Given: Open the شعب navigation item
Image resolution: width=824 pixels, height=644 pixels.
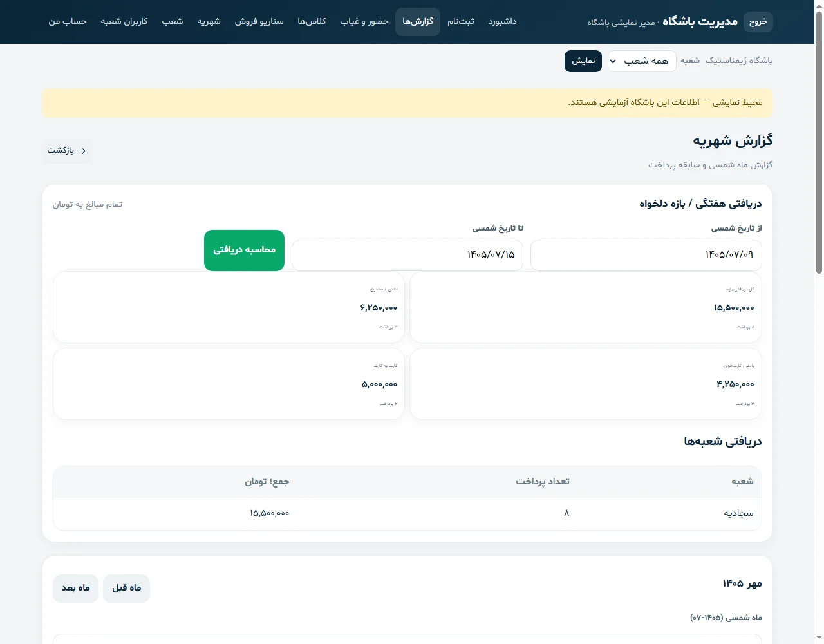Looking at the screenshot, I should coord(173,22).
